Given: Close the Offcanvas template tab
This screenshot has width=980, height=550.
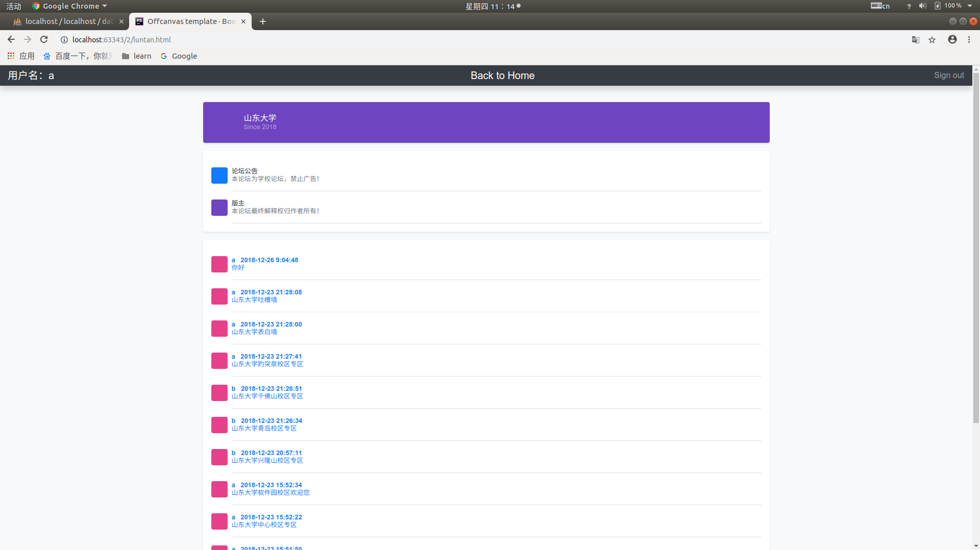Looking at the screenshot, I should pos(243,21).
